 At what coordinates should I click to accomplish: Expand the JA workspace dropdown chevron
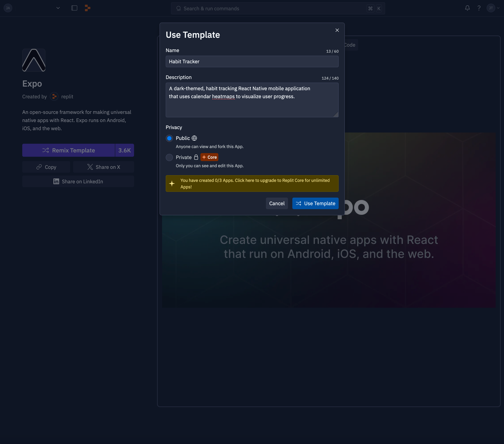tap(58, 8)
